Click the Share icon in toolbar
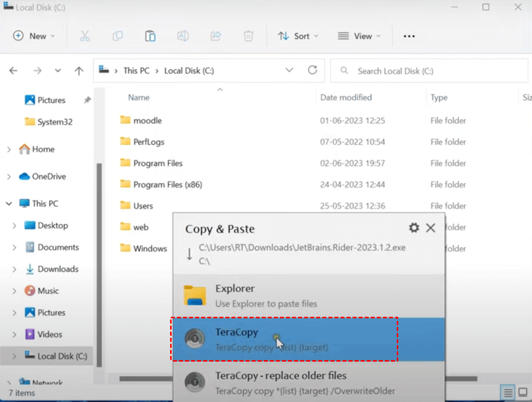The image size is (532, 402). click(x=216, y=36)
